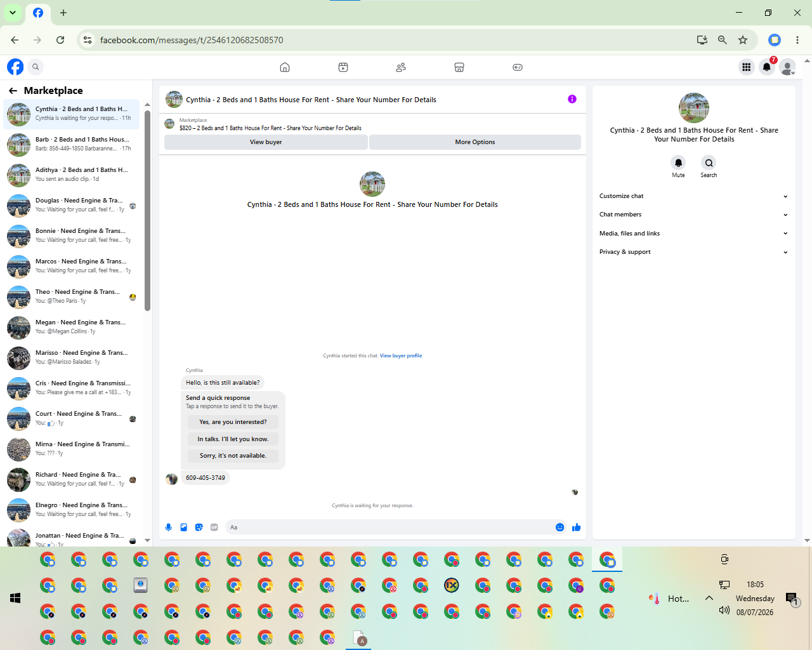Image resolution: width=812 pixels, height=650 pixels.
Task: Open a new Chrome tab
Action: click(x=63, y=13)
